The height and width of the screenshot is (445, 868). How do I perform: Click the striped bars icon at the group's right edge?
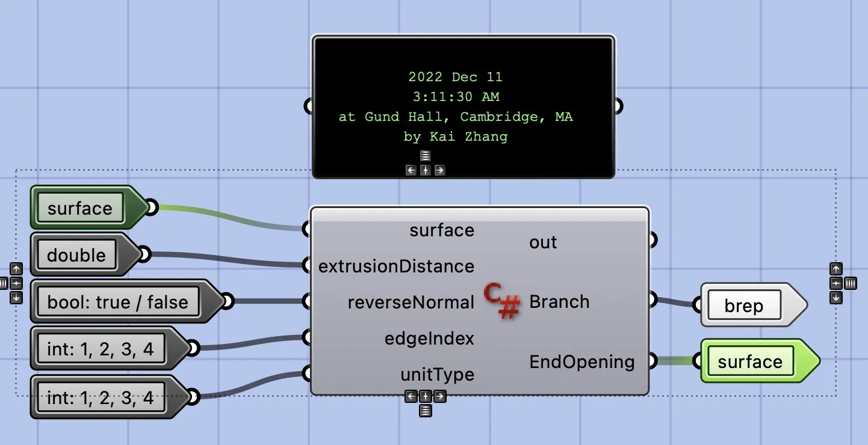point(850,283)
